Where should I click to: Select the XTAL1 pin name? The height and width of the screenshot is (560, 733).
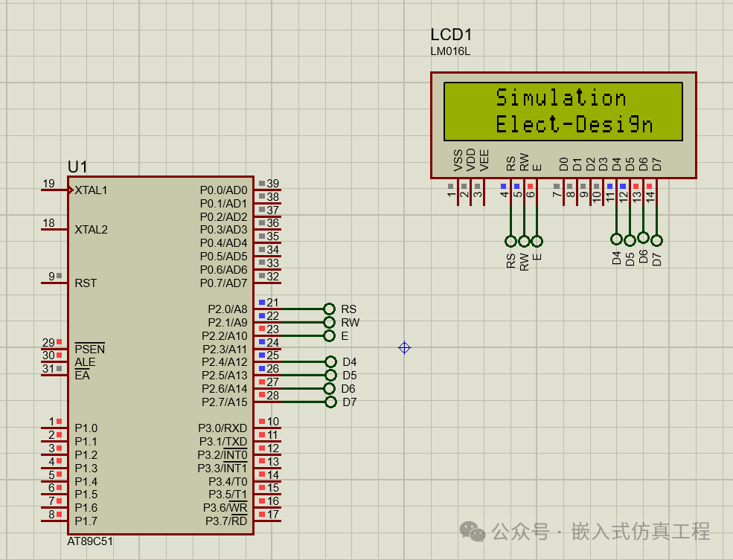(x=91, y=190)
